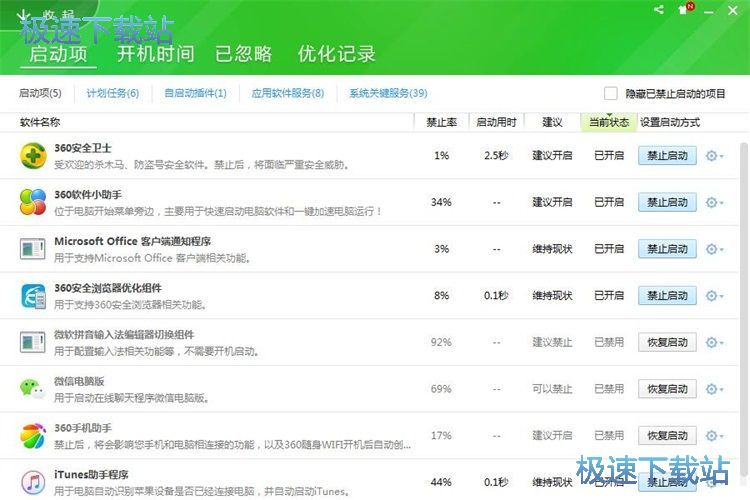The width and height of the screenshot is (750, 500).
Task: Sort list by 禁止率 column header
Action: (441, 122)
